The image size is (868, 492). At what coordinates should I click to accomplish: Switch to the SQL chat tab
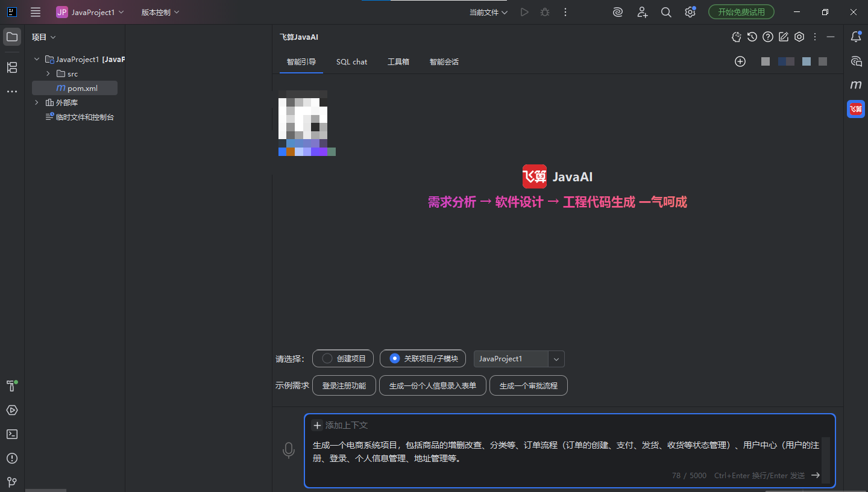[x=352, y=61]
